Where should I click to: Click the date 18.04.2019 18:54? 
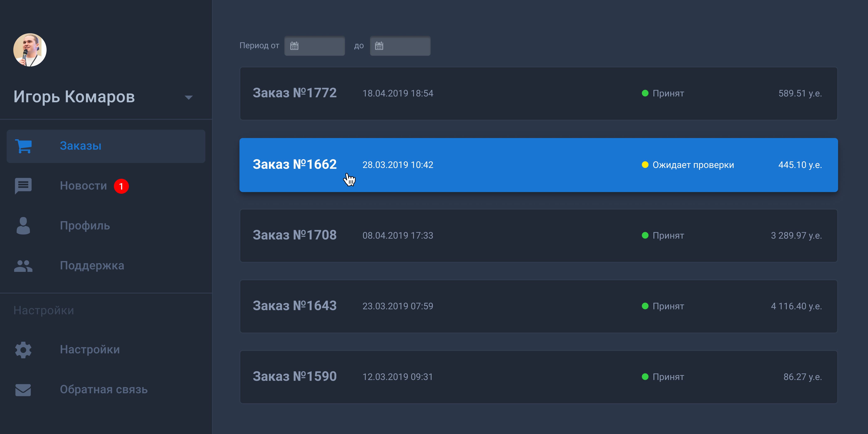point(398,94)
